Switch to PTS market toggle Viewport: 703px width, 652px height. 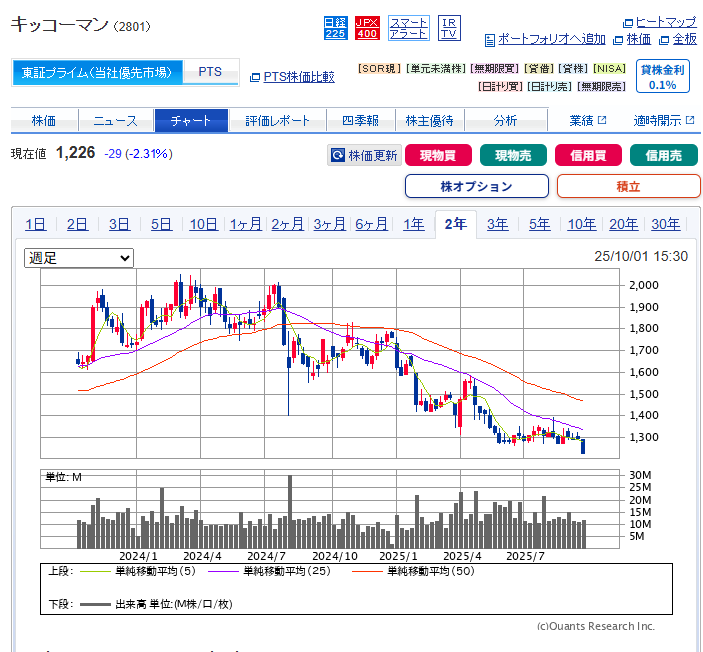click(210, 72)
